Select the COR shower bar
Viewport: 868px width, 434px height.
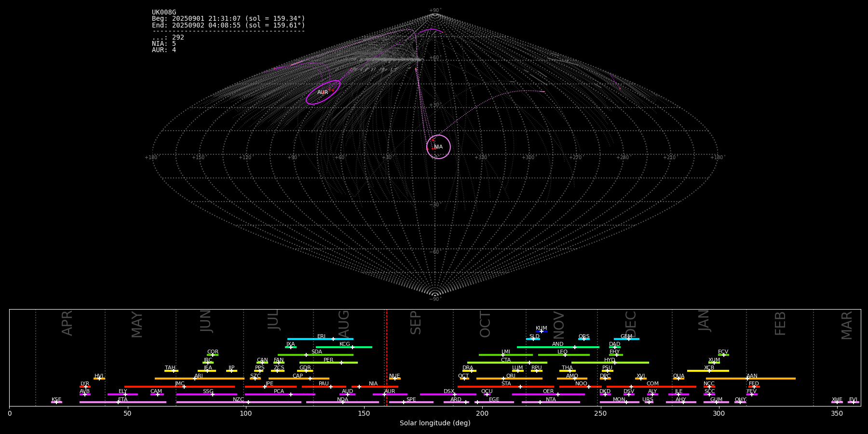[x=213, y=355]
